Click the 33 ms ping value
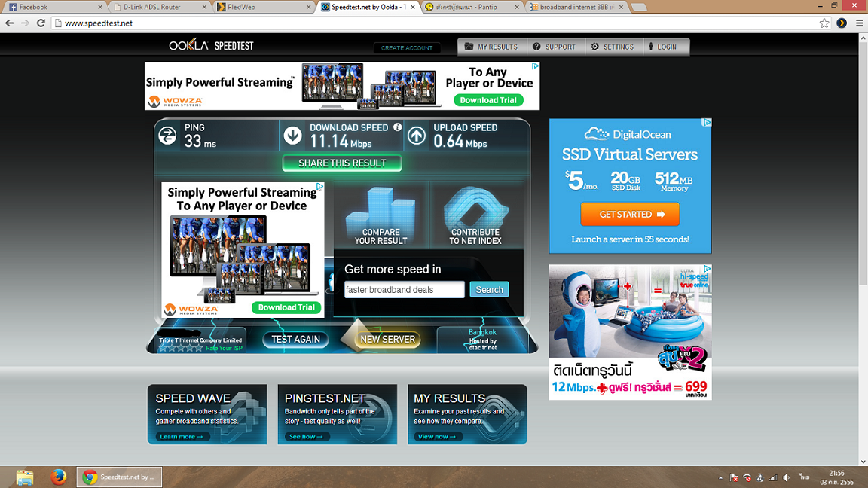This screenshot has width=868, height=488. tap(200, 142)
